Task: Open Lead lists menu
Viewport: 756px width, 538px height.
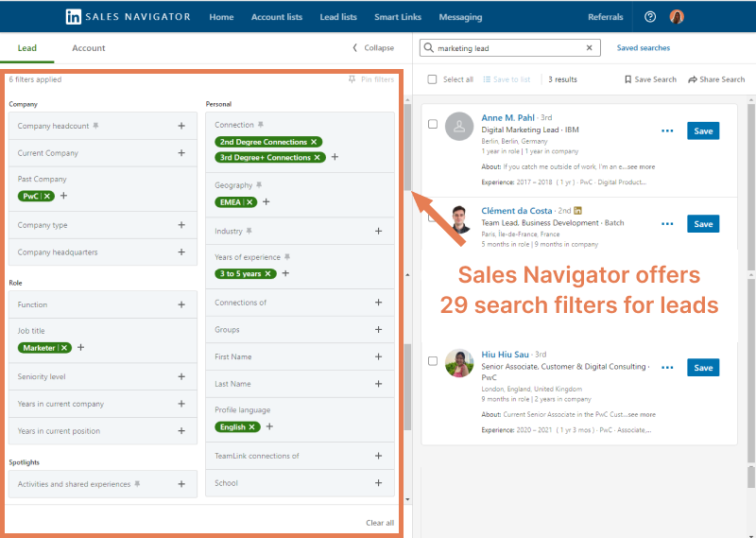Action: click(338, 17)
